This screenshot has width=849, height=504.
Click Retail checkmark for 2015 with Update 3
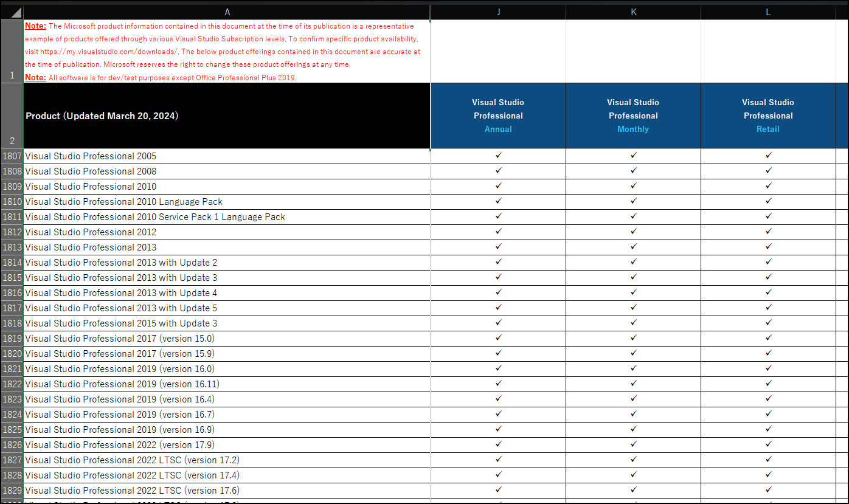pyautogui.click(x=768, y=323)
